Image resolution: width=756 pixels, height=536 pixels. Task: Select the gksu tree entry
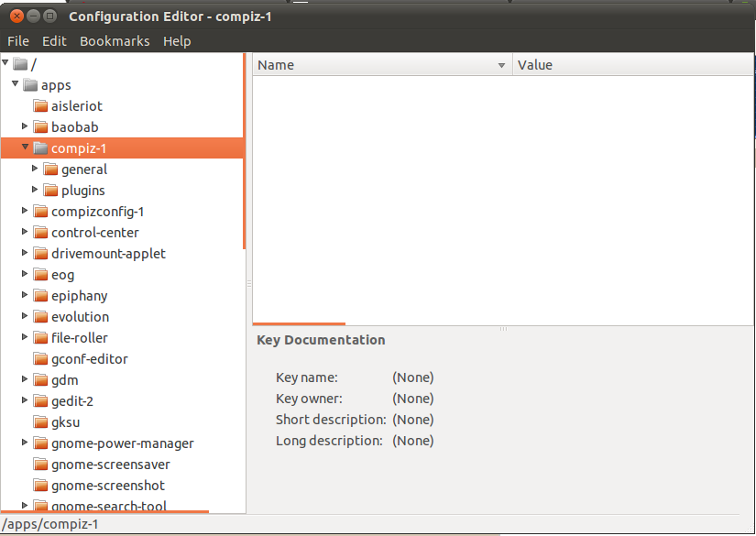click(66, 422)
